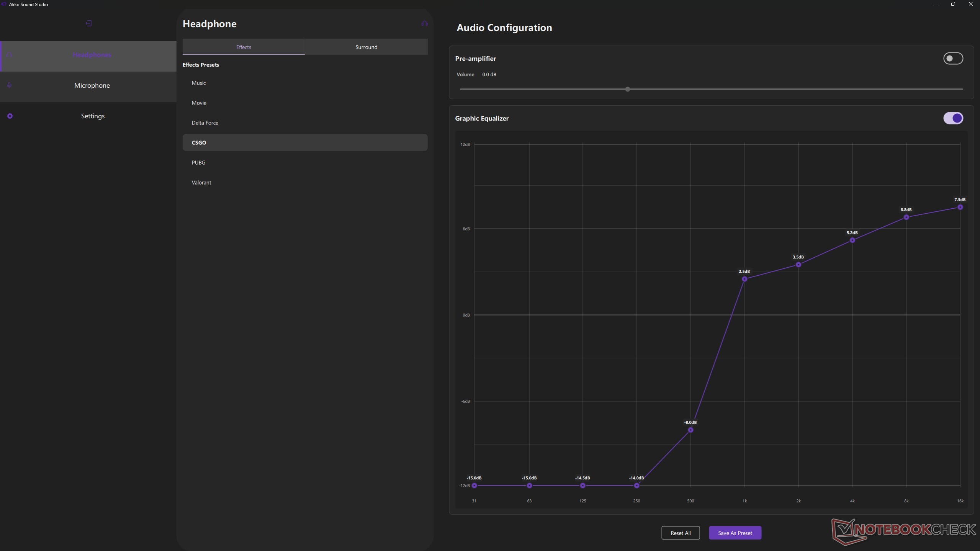Click the Akko Sound Studio title icon
Screen dimensions: 980x551
click(4, 4)
